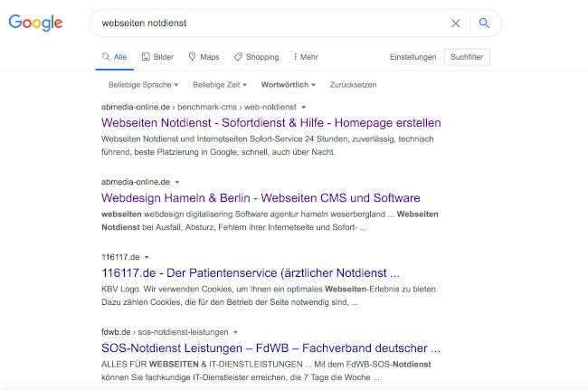Switch to the Bilder tab
This screenshot has height=391, width=588.
pos(157,57)
